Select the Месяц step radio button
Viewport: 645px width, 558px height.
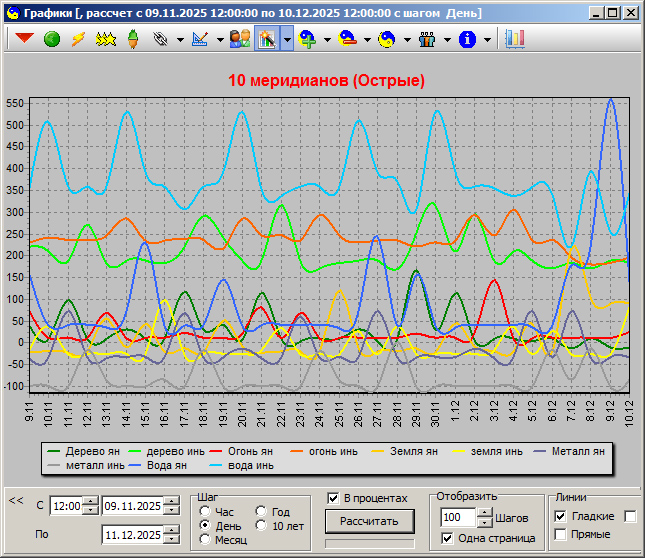(x=206, y=539)
